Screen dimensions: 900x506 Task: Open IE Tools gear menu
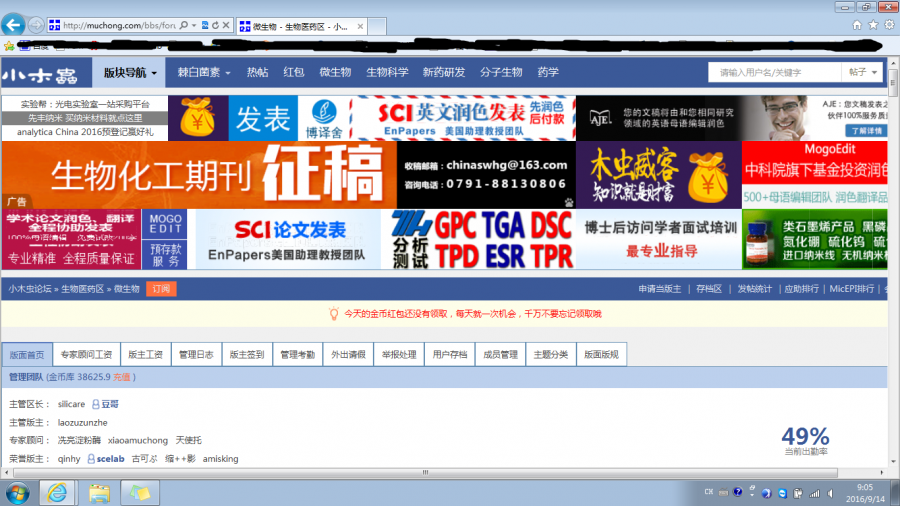[889, 25]
